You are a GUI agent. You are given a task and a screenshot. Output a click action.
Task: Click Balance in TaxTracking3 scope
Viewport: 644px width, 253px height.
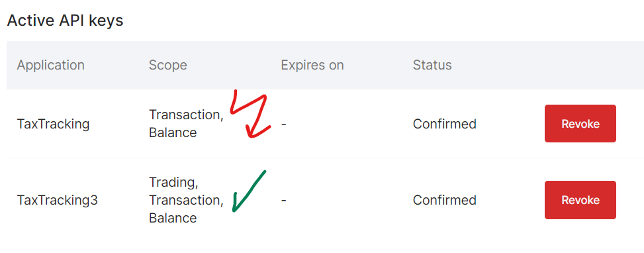tap(173, 218)
